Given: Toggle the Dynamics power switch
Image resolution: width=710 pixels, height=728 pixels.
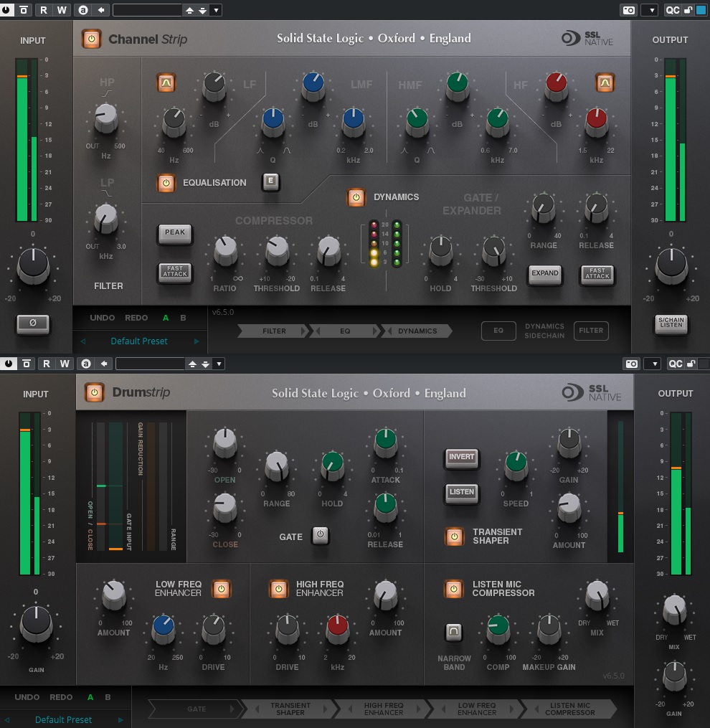Looking at the screenshot, I should 356,197.
